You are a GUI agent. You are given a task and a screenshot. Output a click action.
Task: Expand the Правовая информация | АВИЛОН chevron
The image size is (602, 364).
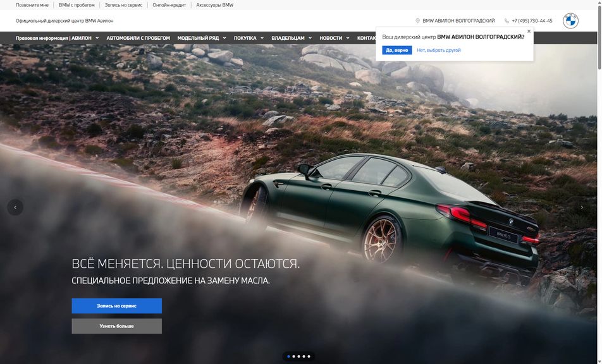97,38
